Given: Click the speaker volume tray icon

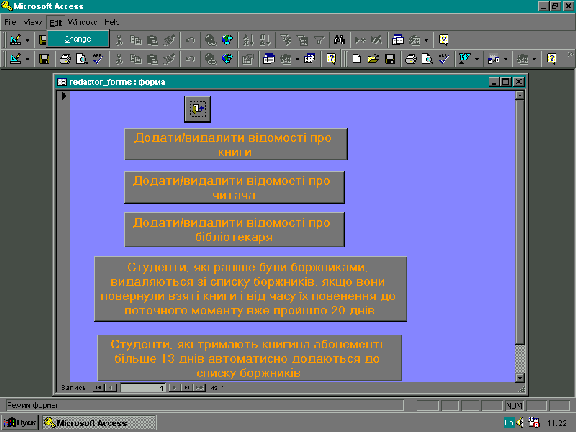Looking at the screenshot, I should (520, 423).
